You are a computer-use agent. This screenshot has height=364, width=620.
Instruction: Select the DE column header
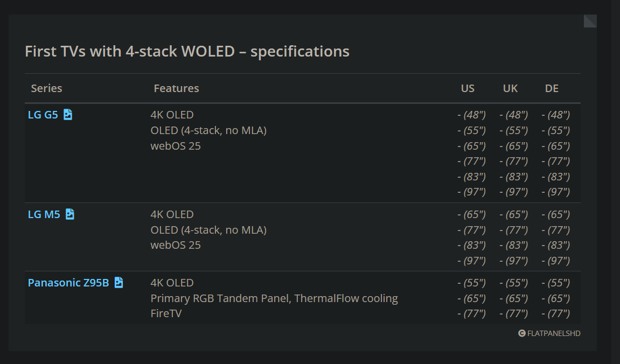tap(552, 88)
